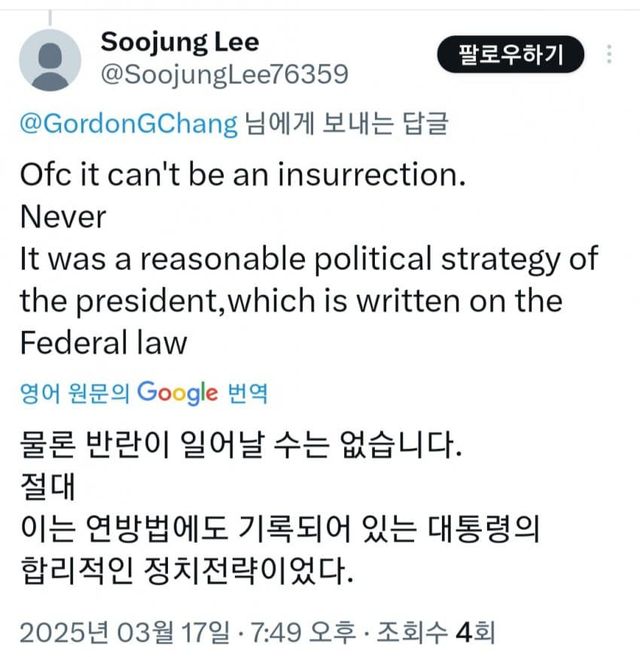Screen dimensions: 640x657
Task: Click 영어 원문의 translation source text
Action: [75, 393]
